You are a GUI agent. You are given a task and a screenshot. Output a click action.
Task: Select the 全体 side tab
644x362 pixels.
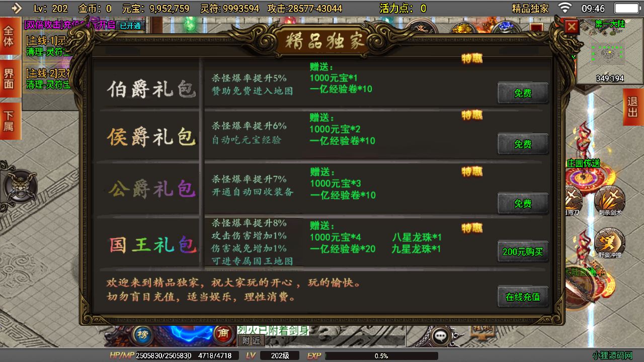point(10,36)
